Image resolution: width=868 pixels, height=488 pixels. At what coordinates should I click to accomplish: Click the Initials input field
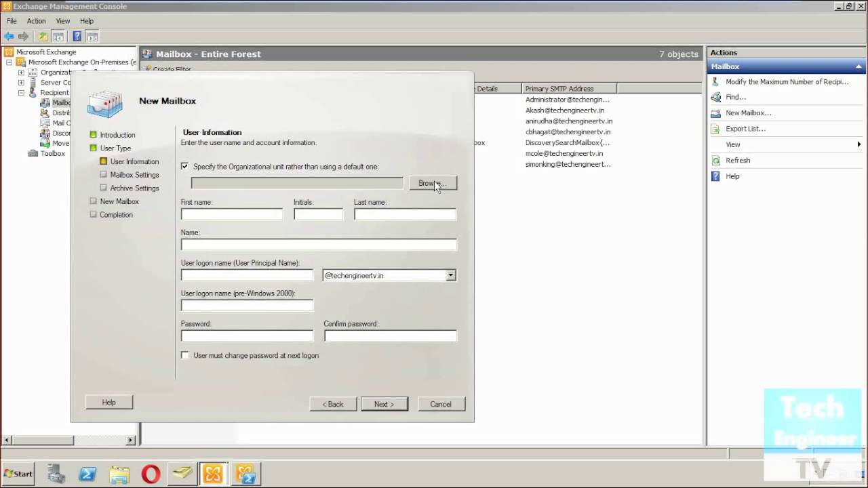318,214
